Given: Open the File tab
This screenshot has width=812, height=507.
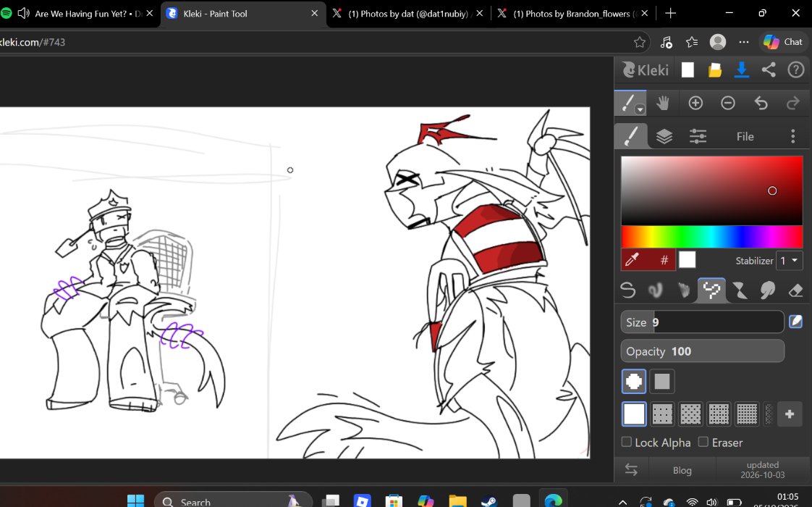Looking at the screenshot, I should coord(745,136).
